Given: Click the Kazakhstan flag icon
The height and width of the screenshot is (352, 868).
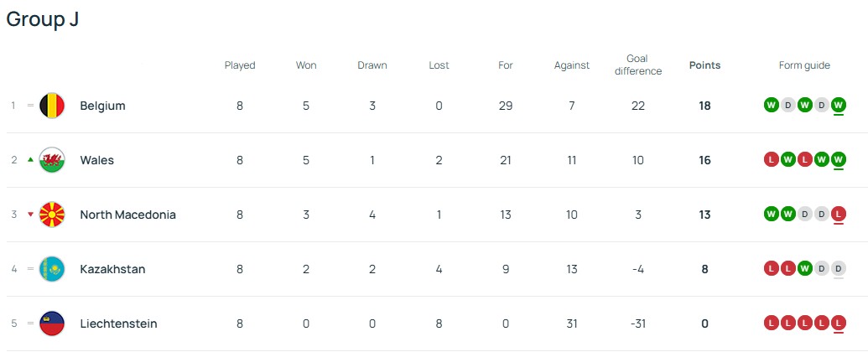Looking at the screenshot, I should tap(52, 269).
